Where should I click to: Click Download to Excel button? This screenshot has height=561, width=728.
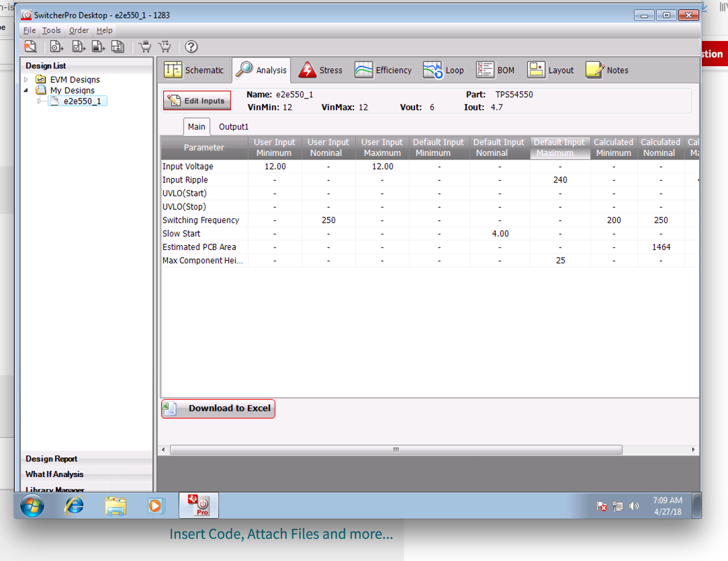coord(218,408)
